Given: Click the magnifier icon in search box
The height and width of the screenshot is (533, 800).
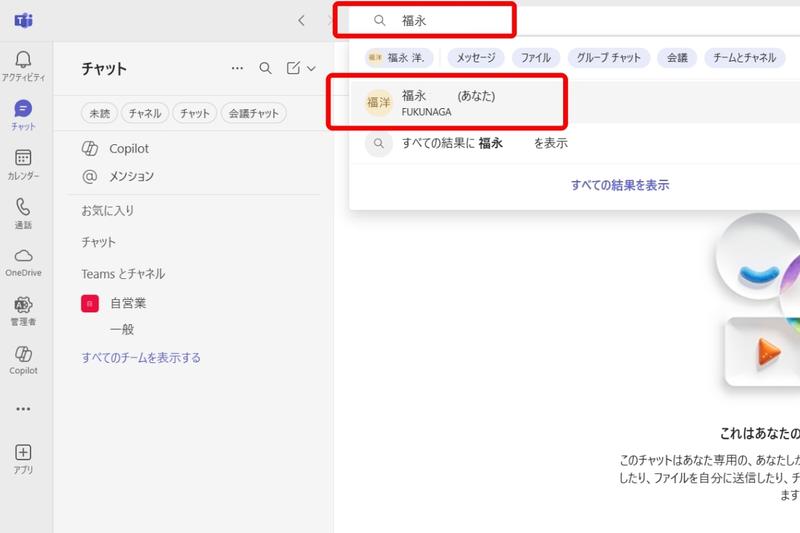Looking at the screenshot, I should 380,20.
